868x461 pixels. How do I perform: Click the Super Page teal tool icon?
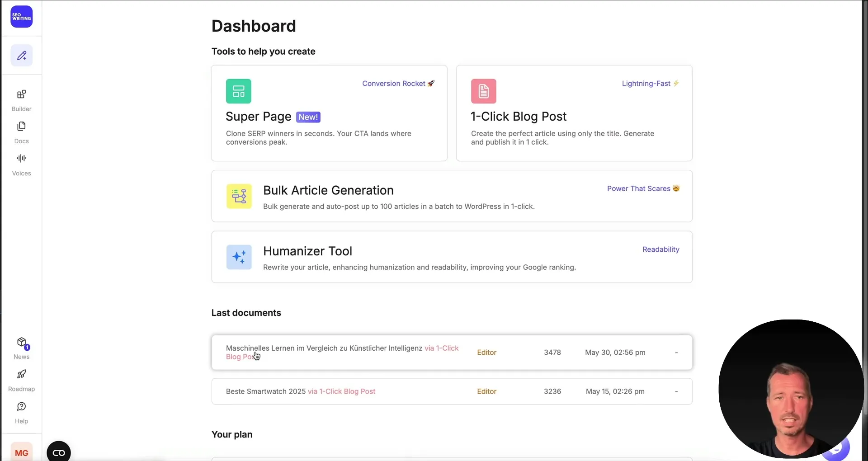(x=239, y=91)
